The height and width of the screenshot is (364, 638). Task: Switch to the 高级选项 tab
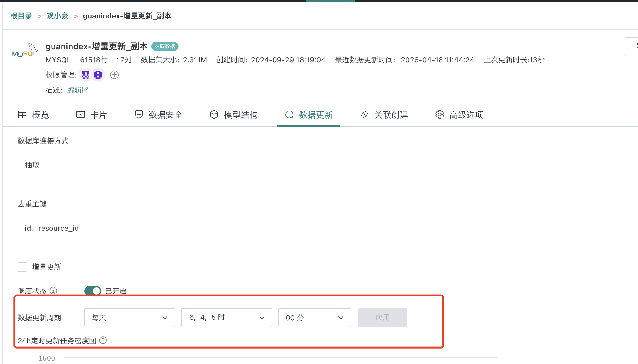pos(466,115)
